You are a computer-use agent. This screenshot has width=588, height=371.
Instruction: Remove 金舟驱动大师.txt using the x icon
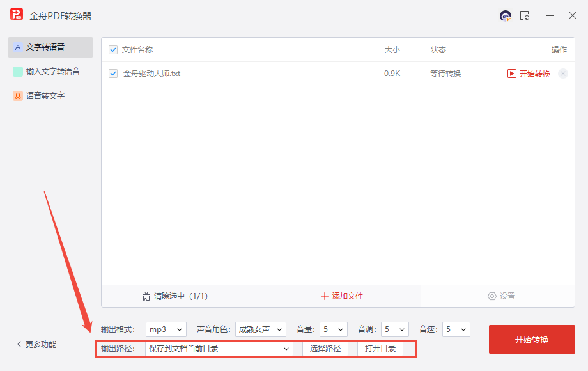563,74
